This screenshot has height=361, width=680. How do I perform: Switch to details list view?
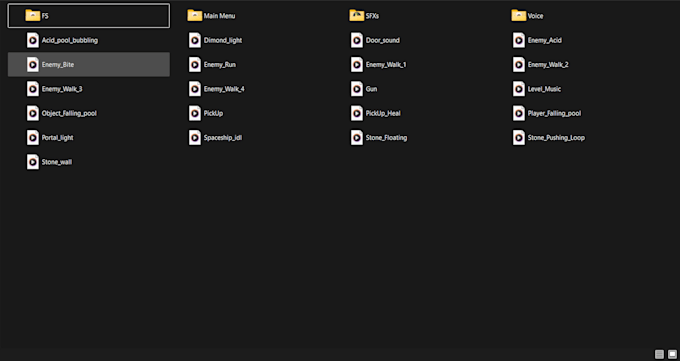click(659, 354)
